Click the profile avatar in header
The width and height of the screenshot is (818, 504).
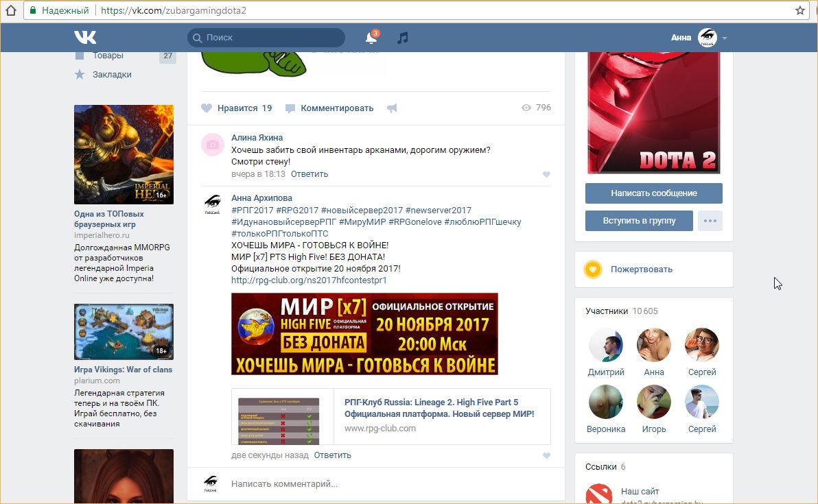(x=708, y=38)
